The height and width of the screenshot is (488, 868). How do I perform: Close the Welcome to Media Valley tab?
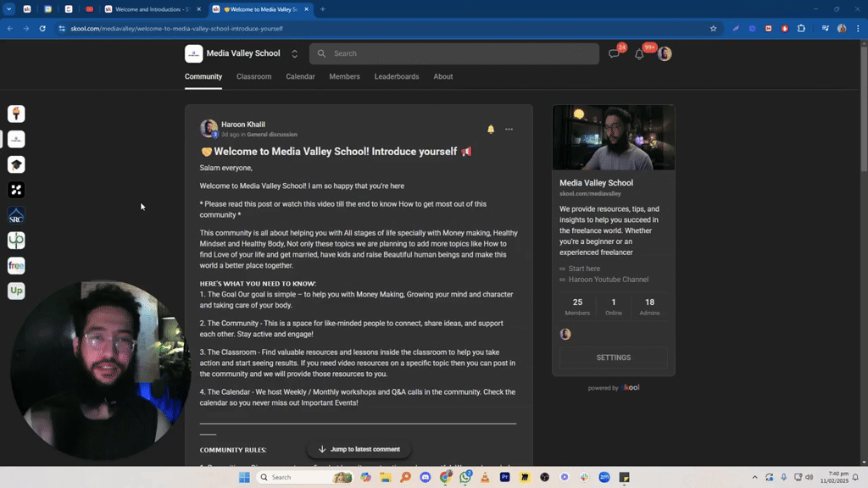(x=306, y=9)
